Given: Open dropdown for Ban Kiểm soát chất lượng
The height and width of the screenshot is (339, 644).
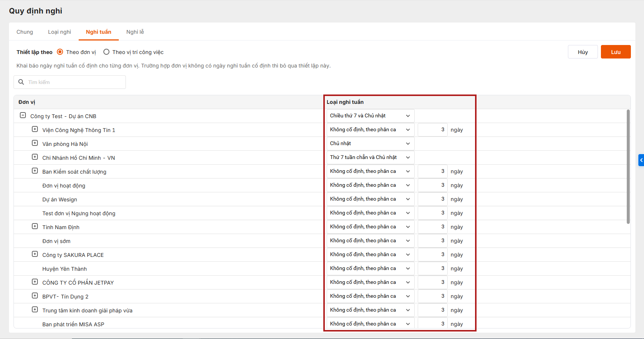Looking at the screenshot, I should point(371,171).
